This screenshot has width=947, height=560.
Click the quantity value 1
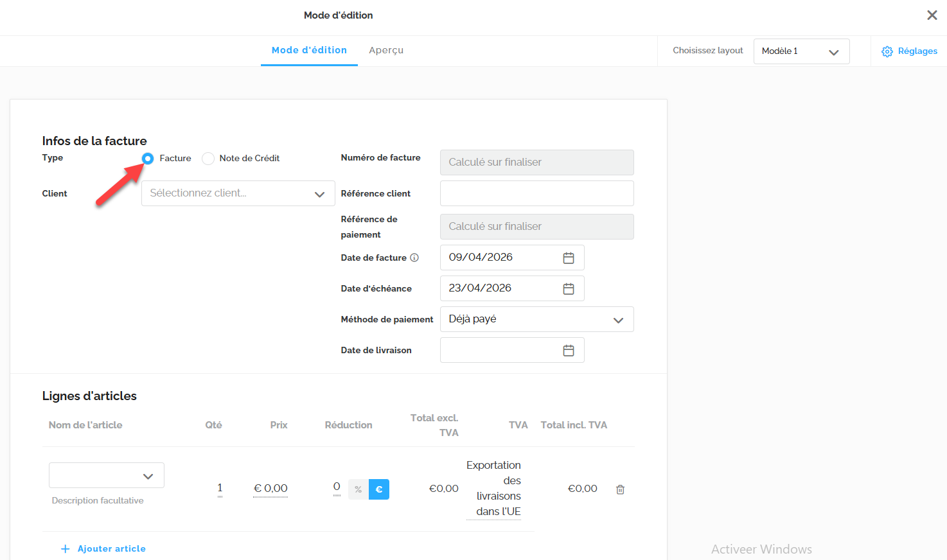pos(220,488)
